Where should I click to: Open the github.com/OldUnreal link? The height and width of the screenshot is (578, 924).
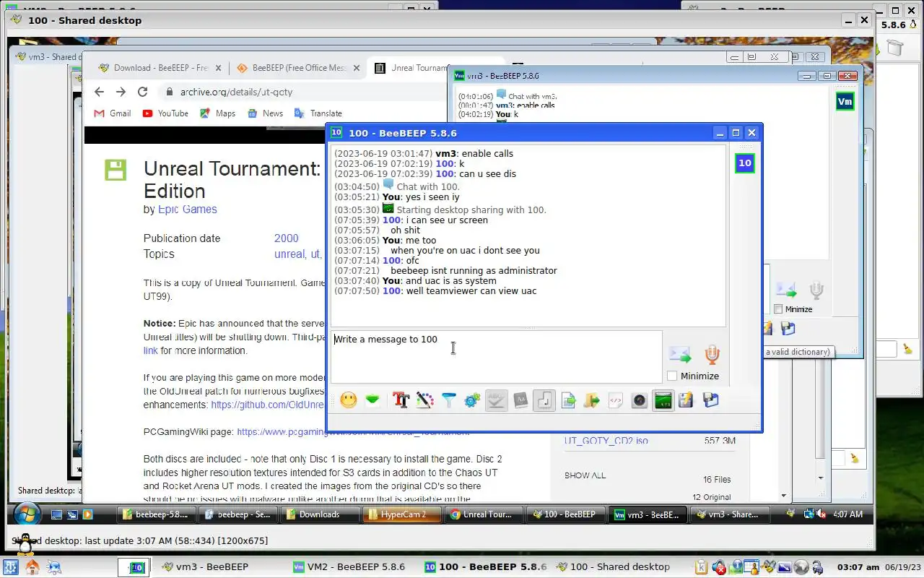point(268,405)
